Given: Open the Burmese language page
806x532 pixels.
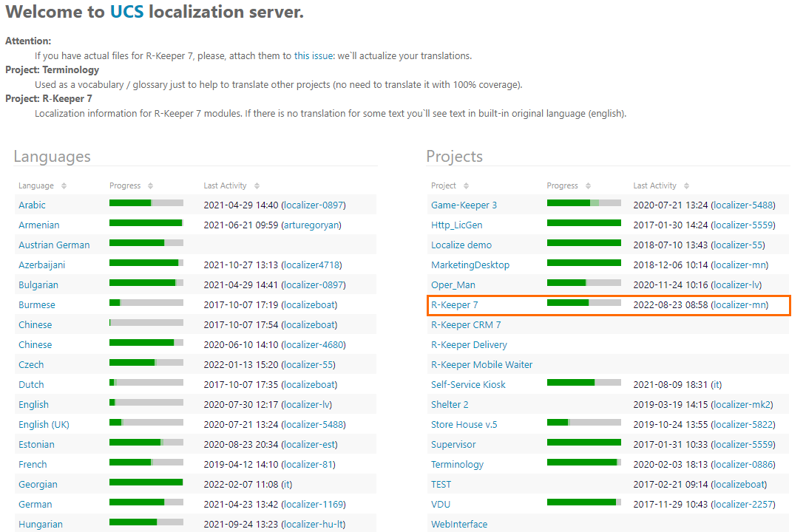Looking at the screenshot, I should click(x=37, y=305).
